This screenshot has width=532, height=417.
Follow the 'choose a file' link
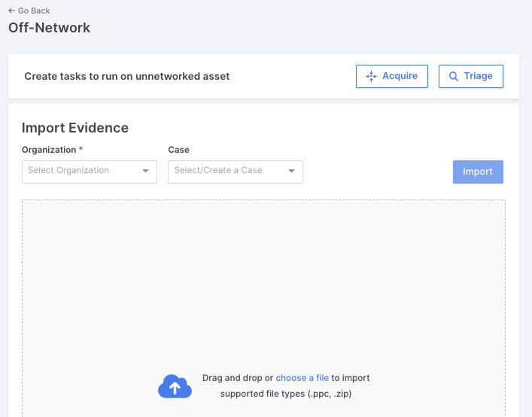point(302,378)
